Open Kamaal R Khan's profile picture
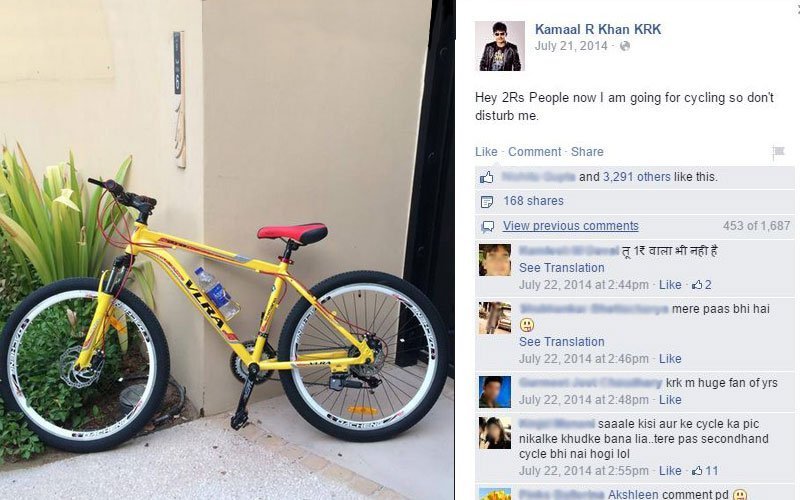Image resolution: width=800 pixels, height=500 pixels. click(x=499, y=46)
